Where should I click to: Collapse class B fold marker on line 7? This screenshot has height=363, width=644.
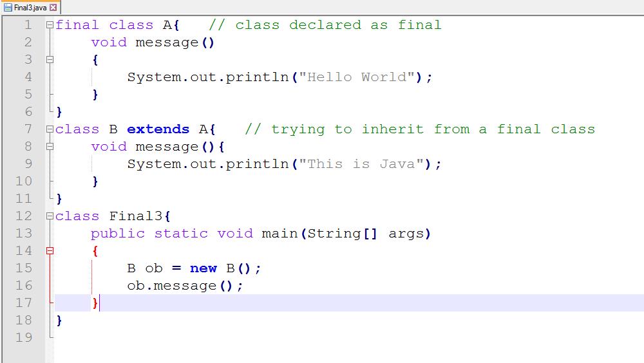tap(50, 129)
